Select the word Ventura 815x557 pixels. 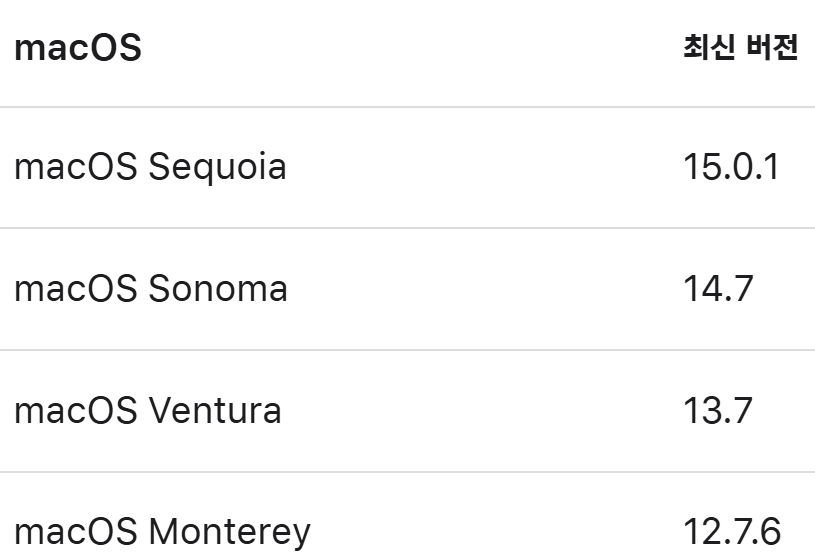coord(215,411)
